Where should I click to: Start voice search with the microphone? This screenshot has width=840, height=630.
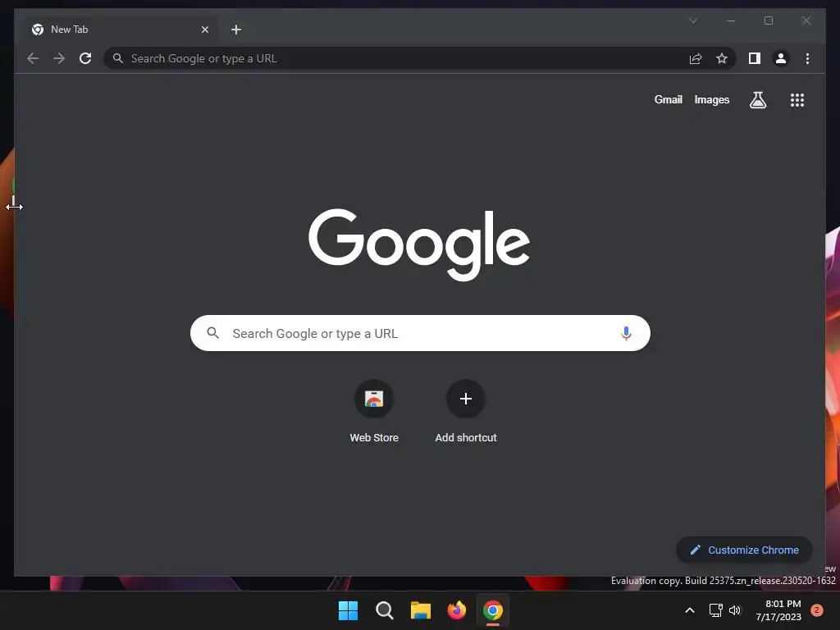tap(626, 333)
